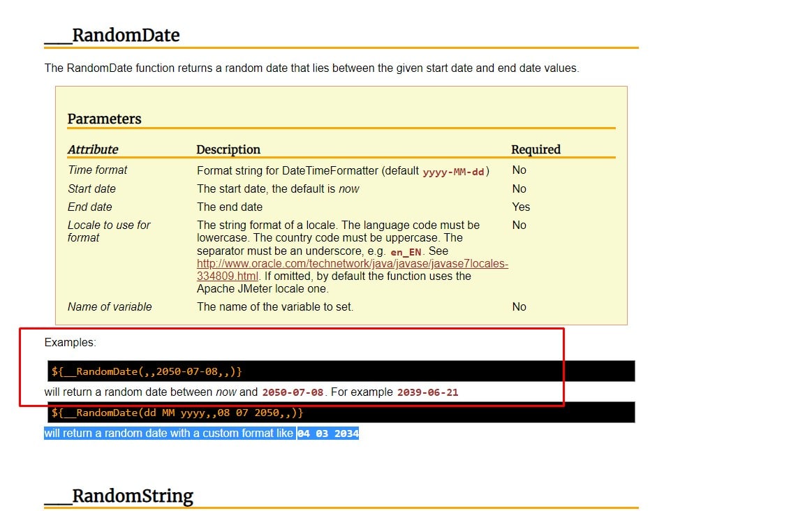Screen dimensions: 812x511
Task: Click the ${__RandomDate(,,2050-07-08,,)} code block
Action: coord(341,371)
